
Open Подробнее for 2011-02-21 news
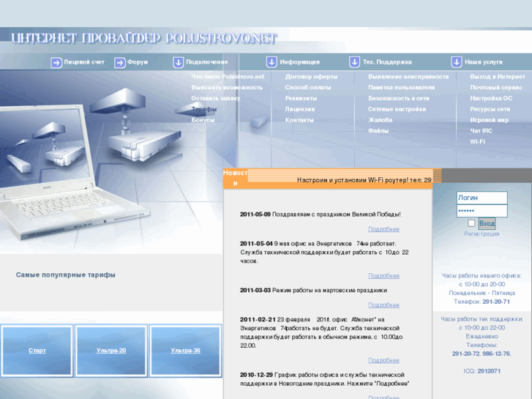[x=383, y=360]
